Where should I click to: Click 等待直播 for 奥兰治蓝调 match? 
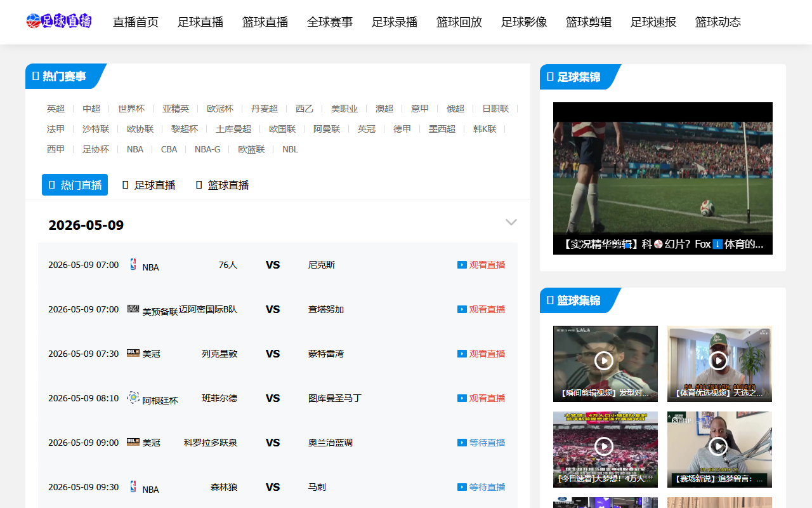pos(487,443)
